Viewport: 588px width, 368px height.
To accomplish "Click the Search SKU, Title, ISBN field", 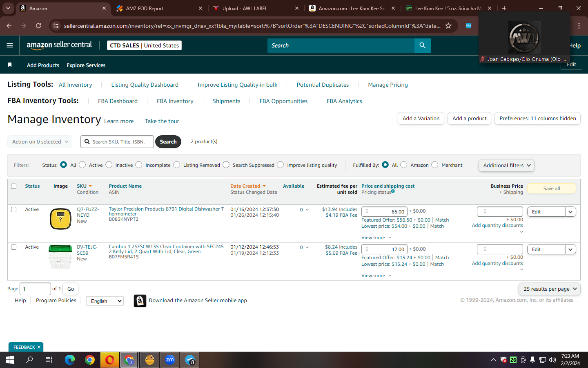I will pyautogui.click(x=117, y=141).
